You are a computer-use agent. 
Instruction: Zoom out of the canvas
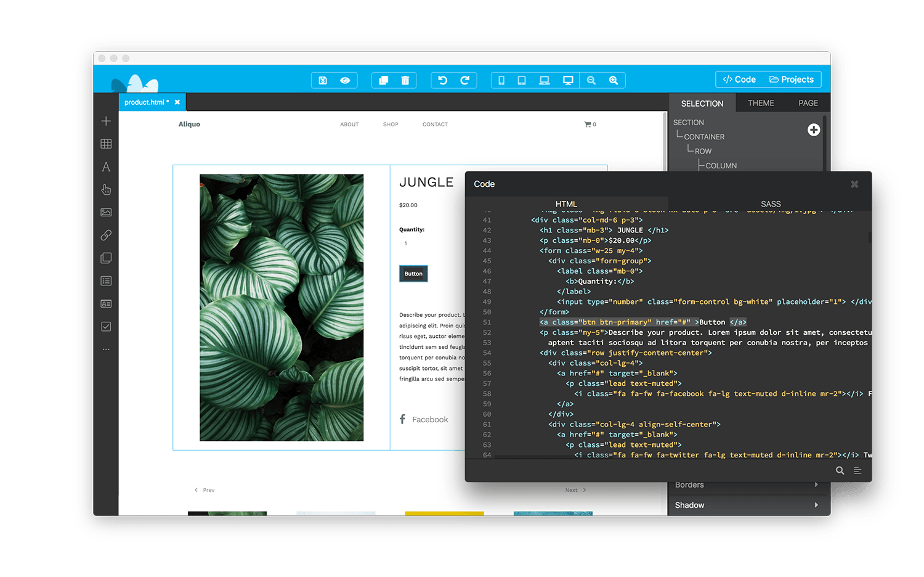point(591,80)
